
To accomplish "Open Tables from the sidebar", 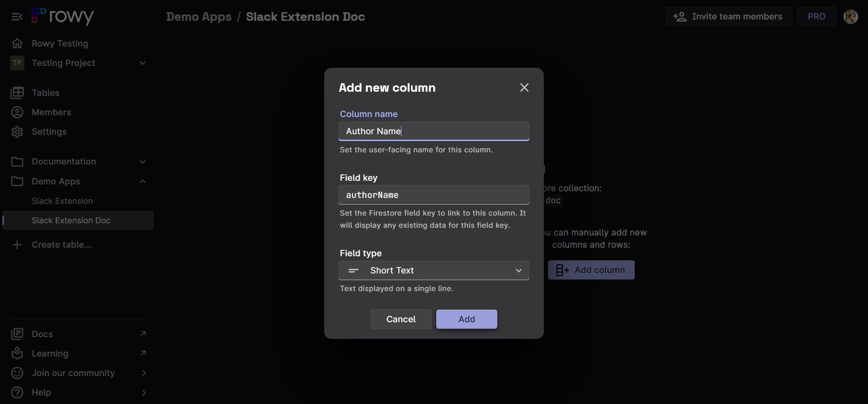I will (x=45, y=93).
